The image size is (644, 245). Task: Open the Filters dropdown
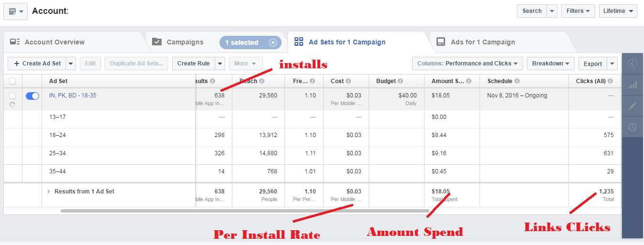(x=578, y=11)
